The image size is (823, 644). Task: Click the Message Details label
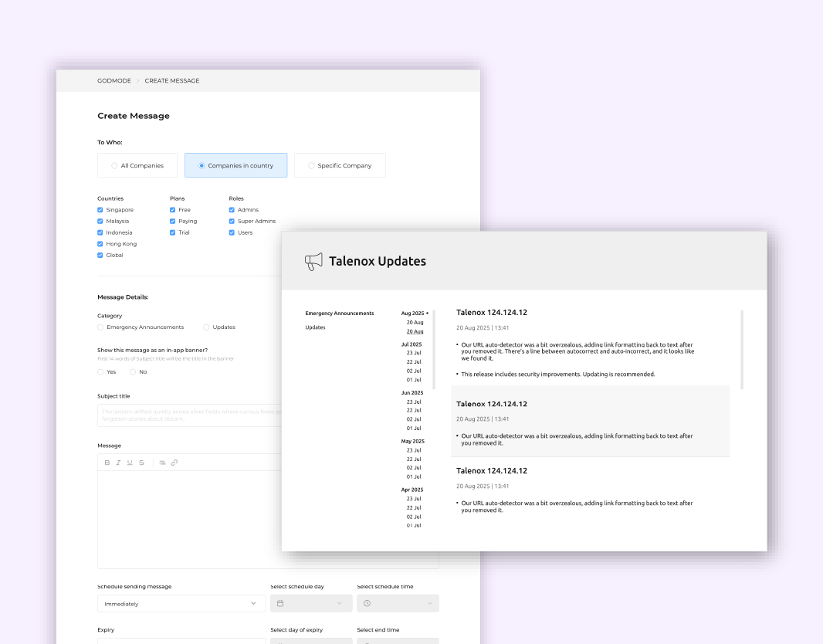[123, 297]
